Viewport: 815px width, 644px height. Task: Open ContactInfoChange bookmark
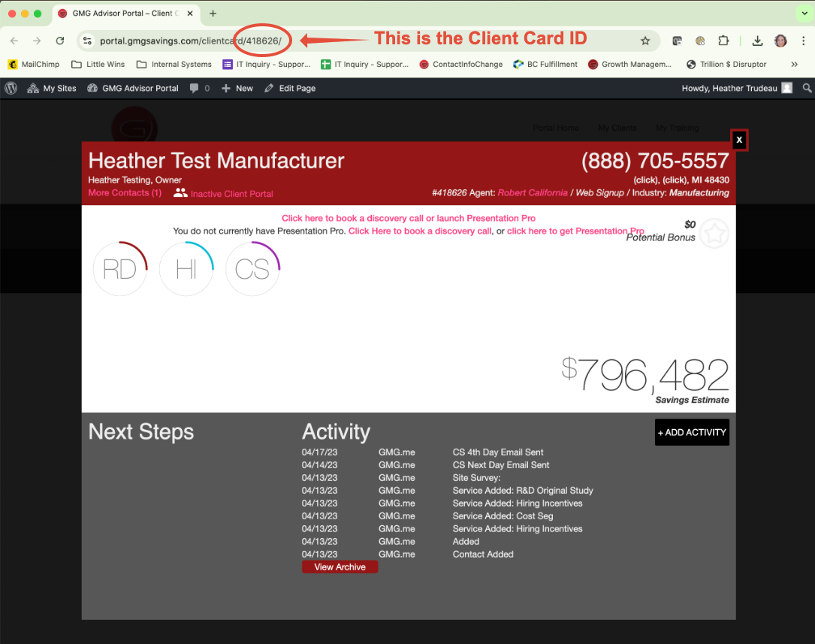[461, 65]
